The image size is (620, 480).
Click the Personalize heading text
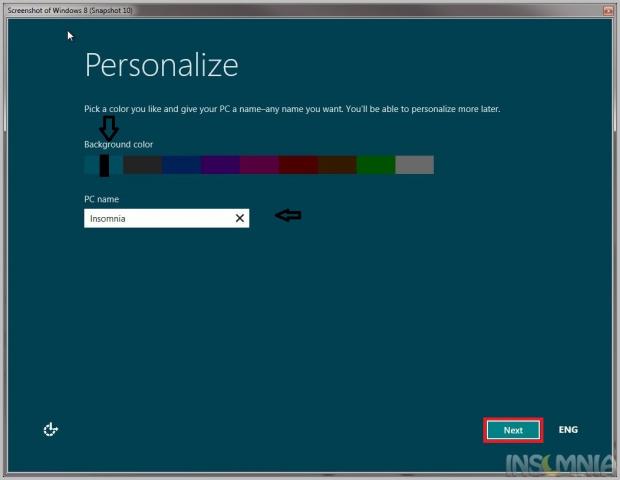click(x=161, y=65)
